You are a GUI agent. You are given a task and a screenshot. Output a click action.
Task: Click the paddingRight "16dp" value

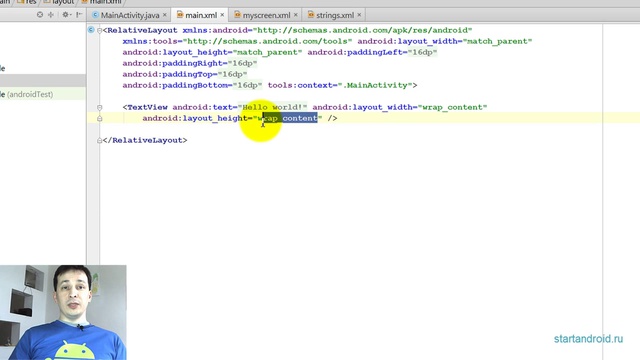(x=242, y=63)
